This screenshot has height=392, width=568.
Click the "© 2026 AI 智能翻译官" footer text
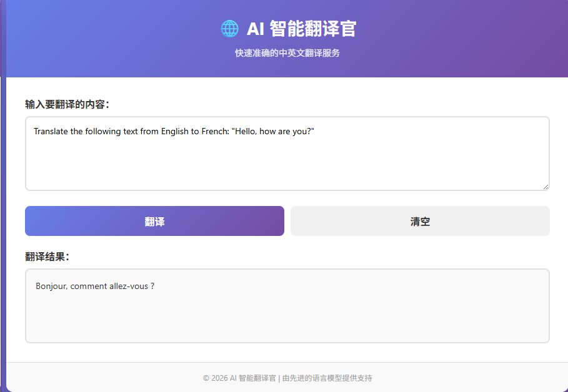click(x=239, y=378)
